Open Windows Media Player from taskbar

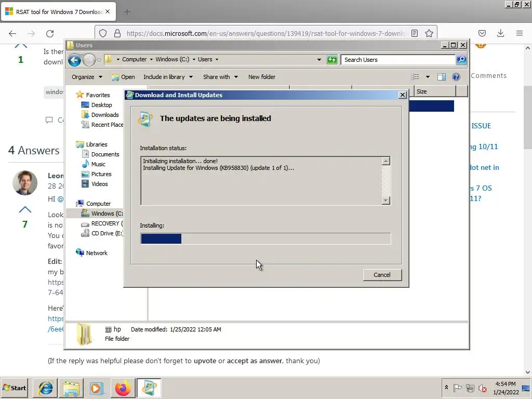click(97, 388)
